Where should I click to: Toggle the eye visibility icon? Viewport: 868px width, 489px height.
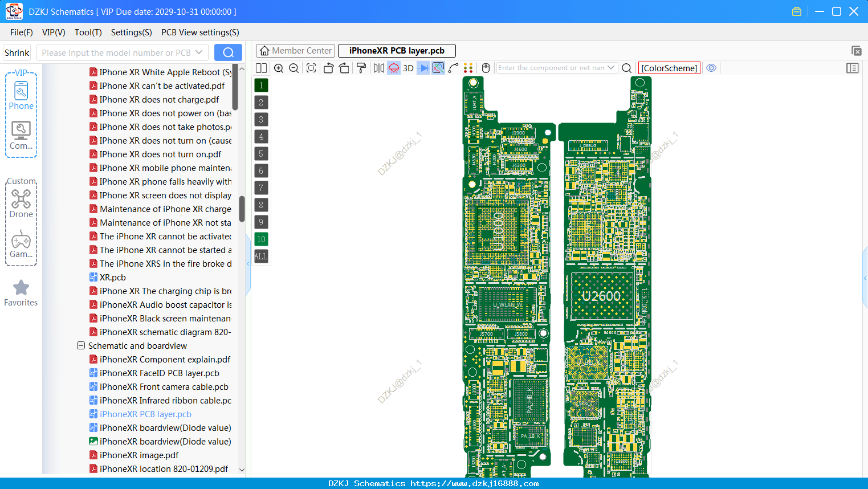(711, 68)
